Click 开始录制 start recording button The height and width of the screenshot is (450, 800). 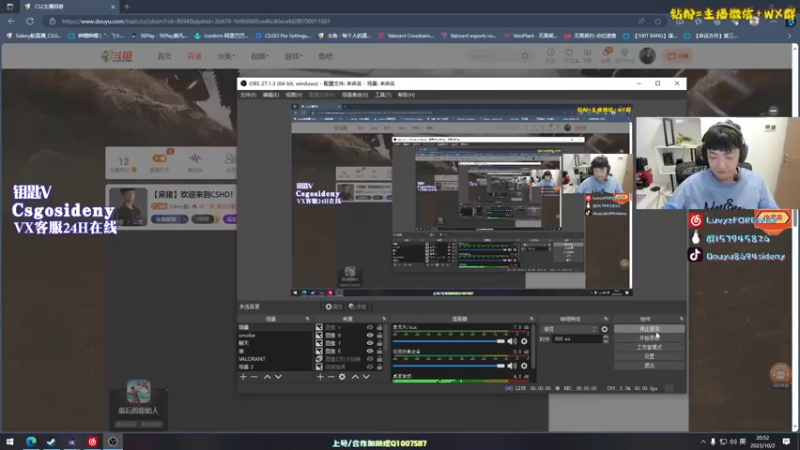point(649,338)
